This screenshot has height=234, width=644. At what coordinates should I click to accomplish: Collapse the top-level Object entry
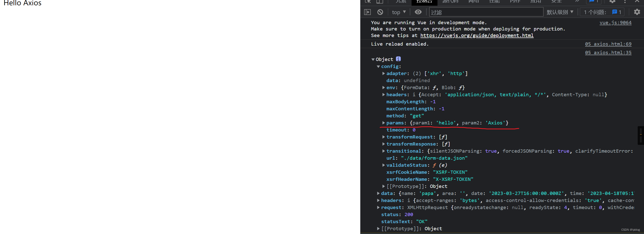[x=373, y=59]
